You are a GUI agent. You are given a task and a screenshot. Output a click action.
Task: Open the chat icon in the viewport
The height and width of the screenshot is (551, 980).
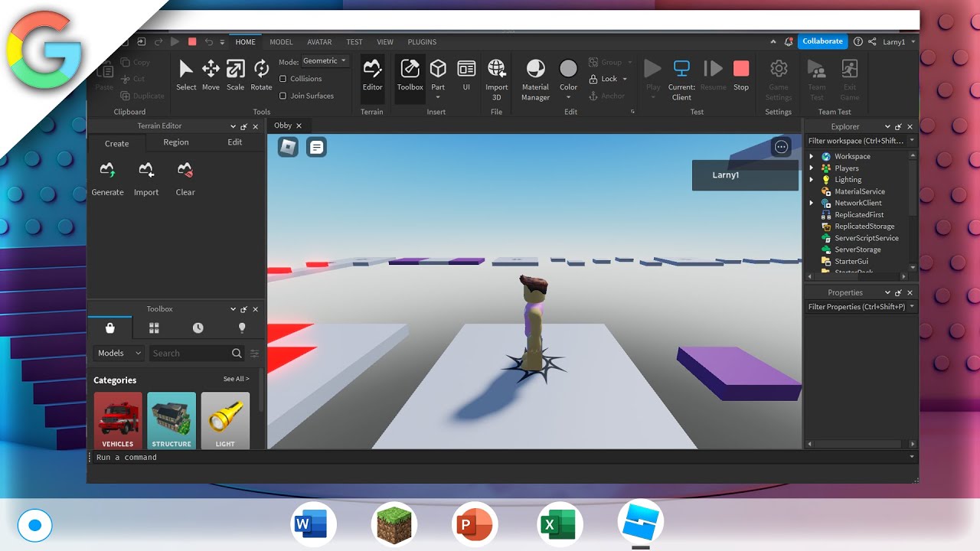[317, 147]
